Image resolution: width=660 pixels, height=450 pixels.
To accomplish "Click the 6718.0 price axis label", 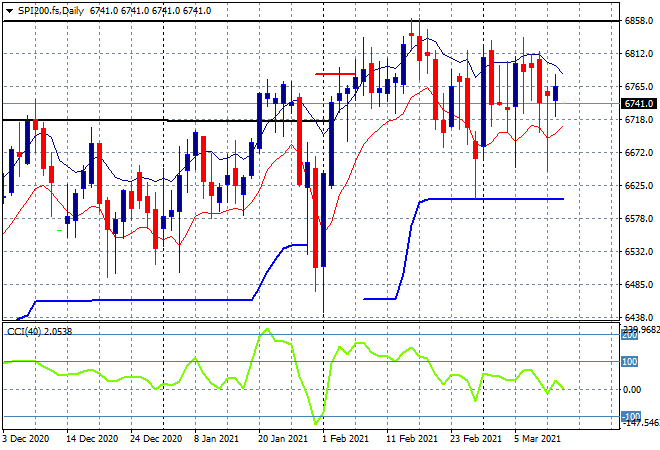I will tap(639, 120).
